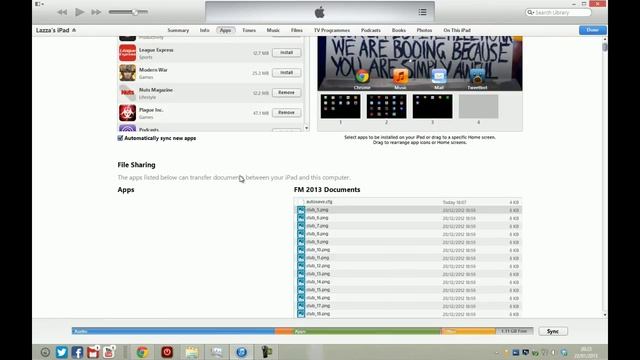The image size is (640, 360).
Task: Go to the Podcasts tab
Action: [x=371, y=30]
